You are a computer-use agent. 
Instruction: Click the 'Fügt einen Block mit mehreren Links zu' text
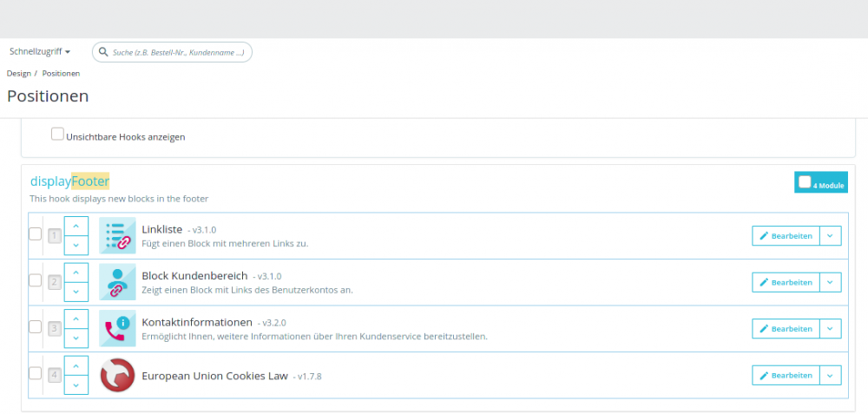225,243
